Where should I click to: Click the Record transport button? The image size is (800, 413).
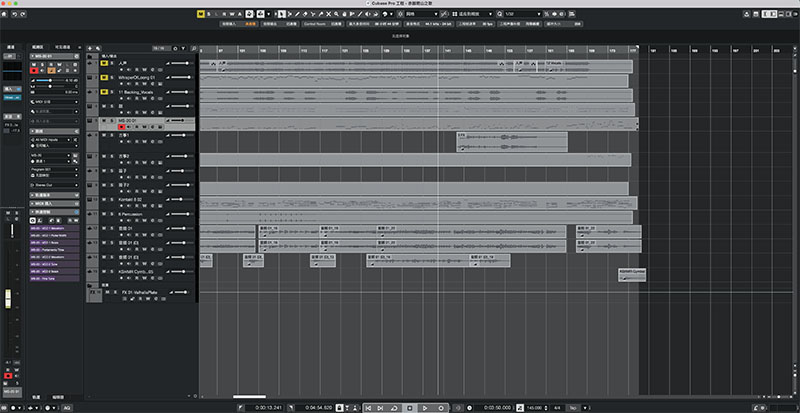[441, 408]
